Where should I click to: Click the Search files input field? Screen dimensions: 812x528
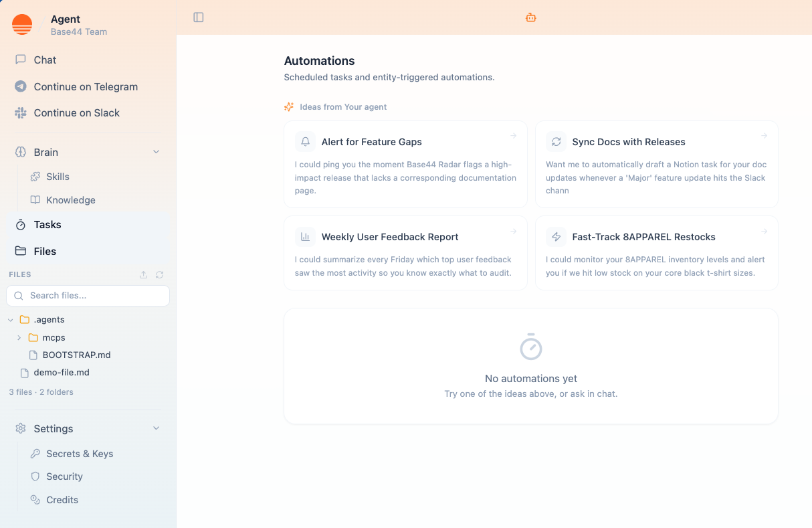pyautogui.click(x=88, y=295)
